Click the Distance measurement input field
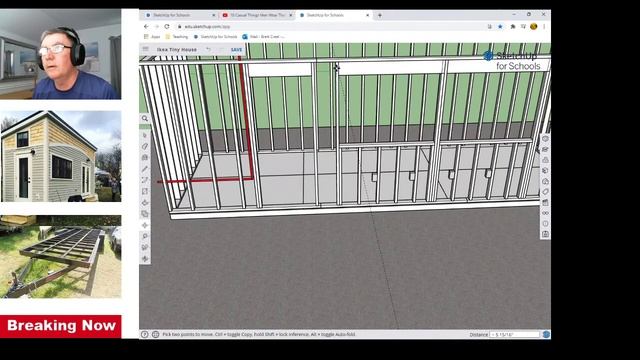The image size is (640, 360). pos(514,334)
